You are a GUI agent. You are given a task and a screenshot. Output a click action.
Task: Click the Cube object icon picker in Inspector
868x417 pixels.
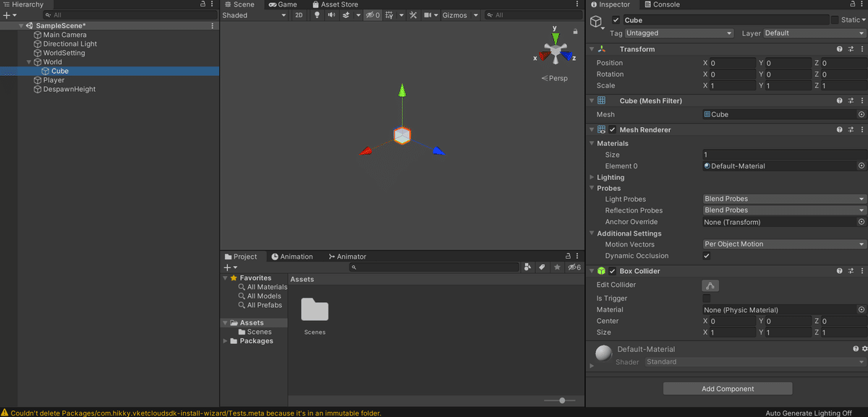(x=597, y=24)
